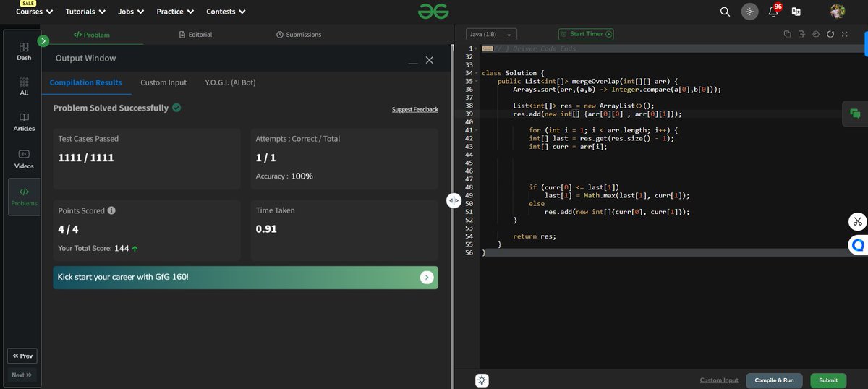The image size is (868, 389).
Task: Open the Contests dropdown menu
Action: click(226, 12)
